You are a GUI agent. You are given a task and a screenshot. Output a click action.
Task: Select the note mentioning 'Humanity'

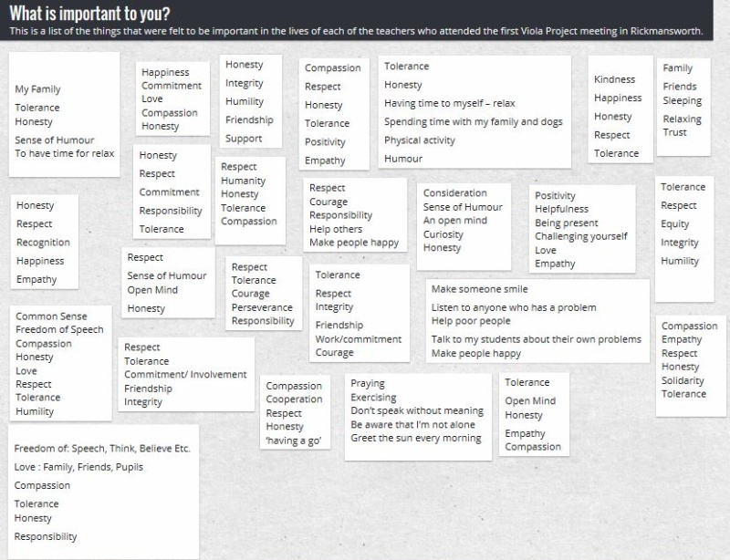[x=250, y=201]
